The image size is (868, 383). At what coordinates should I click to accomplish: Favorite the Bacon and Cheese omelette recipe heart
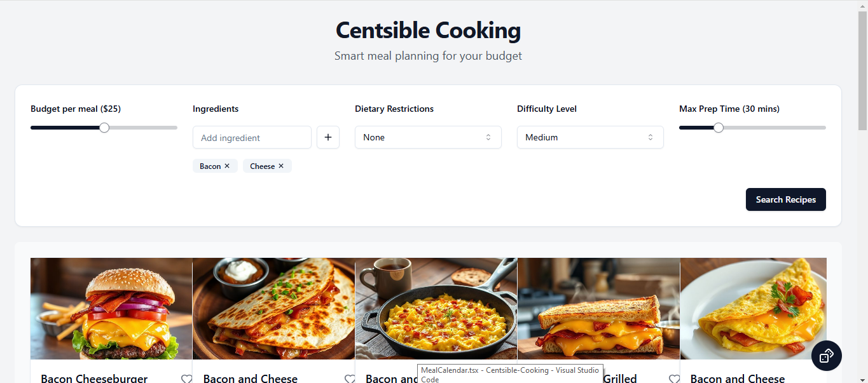837,379
